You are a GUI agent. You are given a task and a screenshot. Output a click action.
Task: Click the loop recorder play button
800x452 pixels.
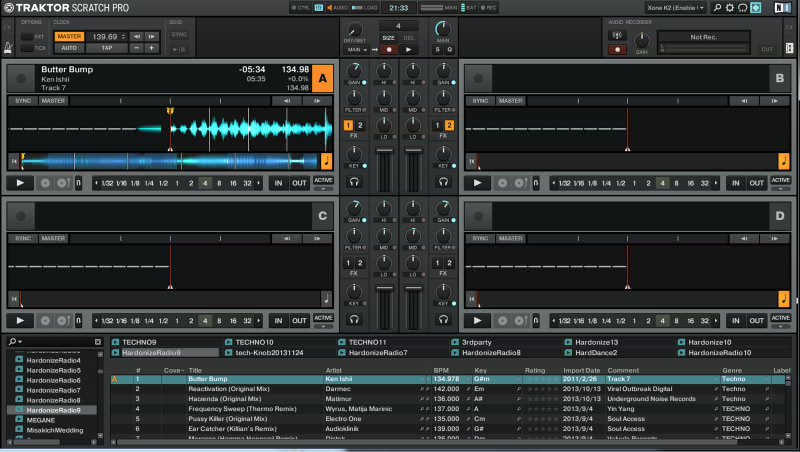(409, 49)
